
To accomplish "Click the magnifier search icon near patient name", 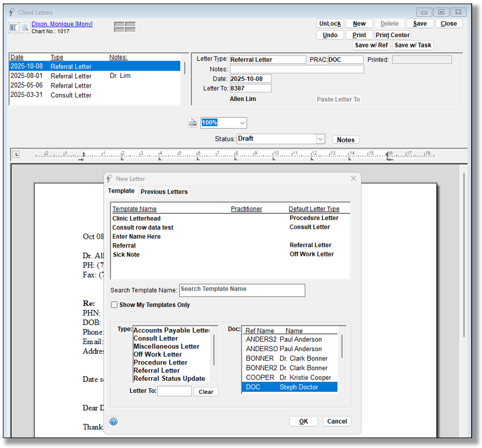I will point(25,27).
